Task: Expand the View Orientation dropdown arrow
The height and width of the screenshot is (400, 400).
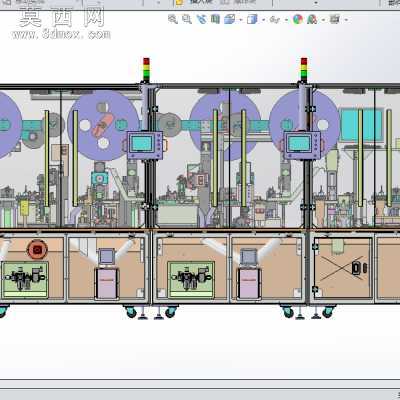Action: coord(241,20)
